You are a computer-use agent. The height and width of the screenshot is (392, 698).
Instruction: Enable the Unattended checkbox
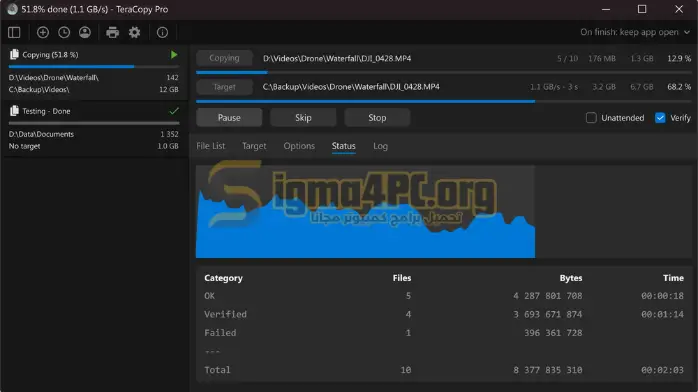[x=591, y=117]
